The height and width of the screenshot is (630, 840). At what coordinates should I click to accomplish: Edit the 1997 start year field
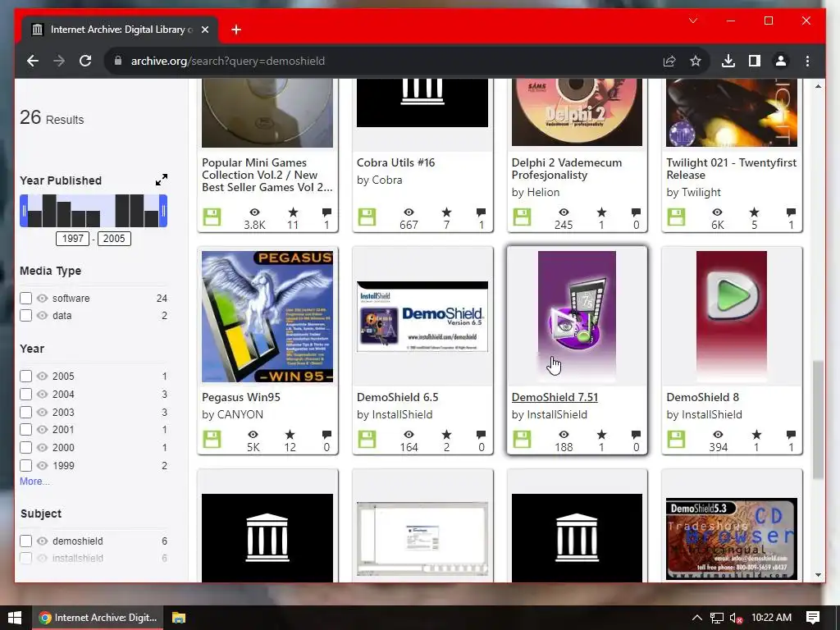click(72, 239)
